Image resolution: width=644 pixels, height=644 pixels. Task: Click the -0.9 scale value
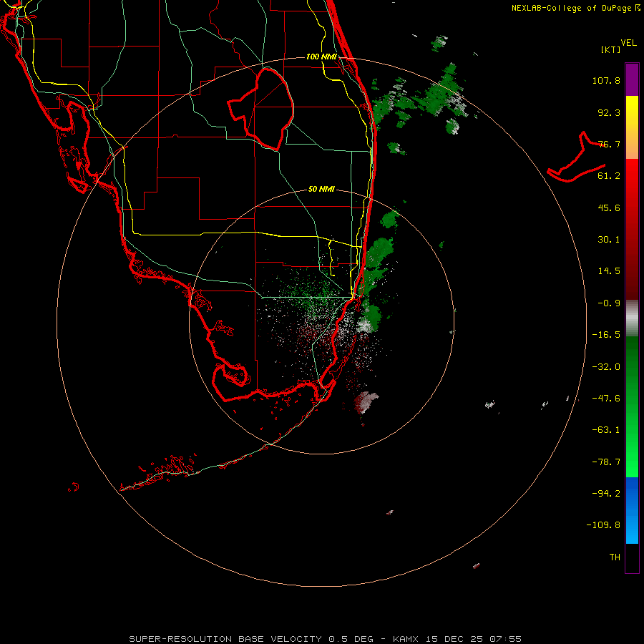point(609,303)
